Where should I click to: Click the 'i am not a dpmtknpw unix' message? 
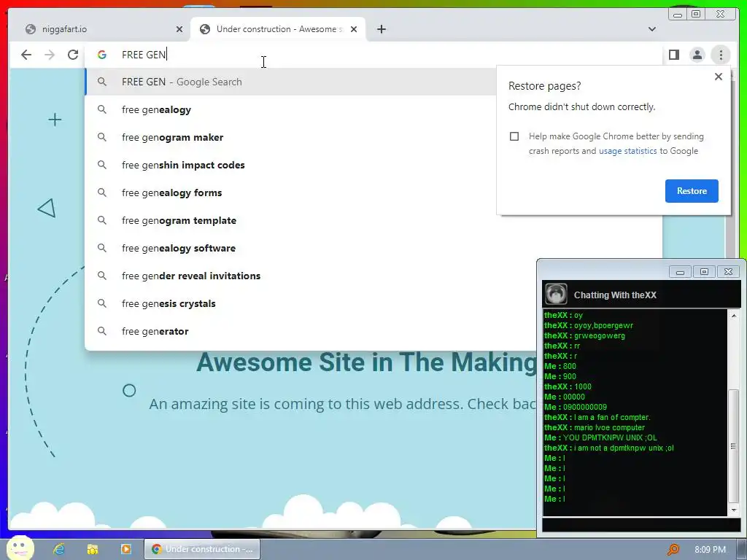(609, 448)
